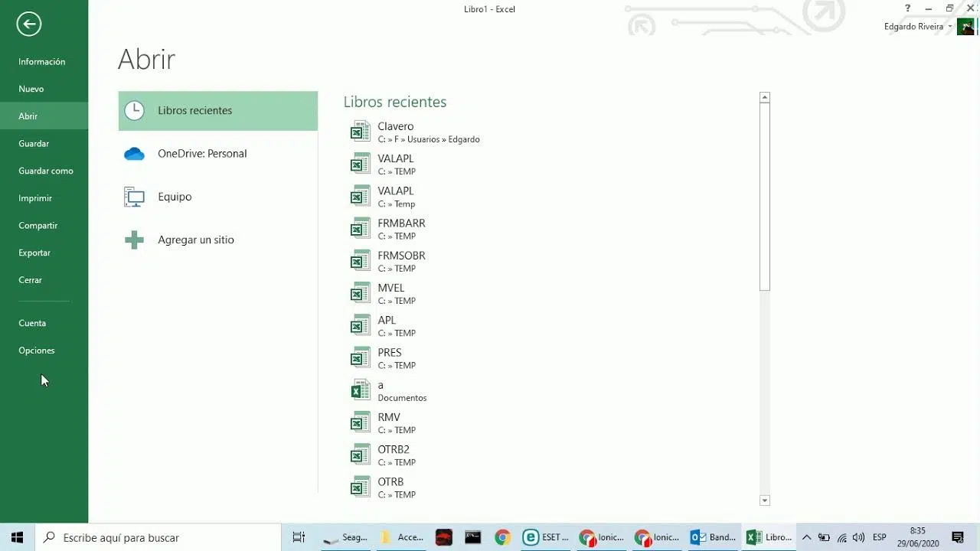Click the APL workbook icon
Viewport: 980px width, 551px height.
click(x=360, y=325)
